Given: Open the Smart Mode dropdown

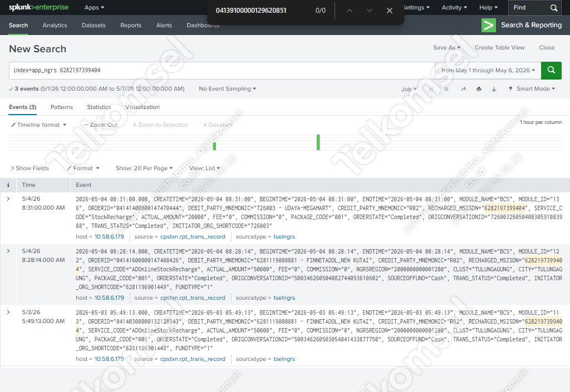Looking at the screenshot, I should coord(532,89).
